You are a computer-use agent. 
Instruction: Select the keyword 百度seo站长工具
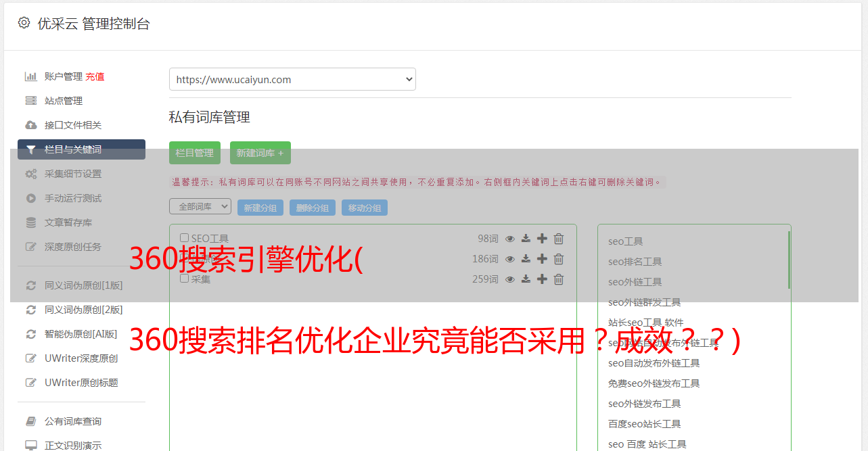[645, 424]
